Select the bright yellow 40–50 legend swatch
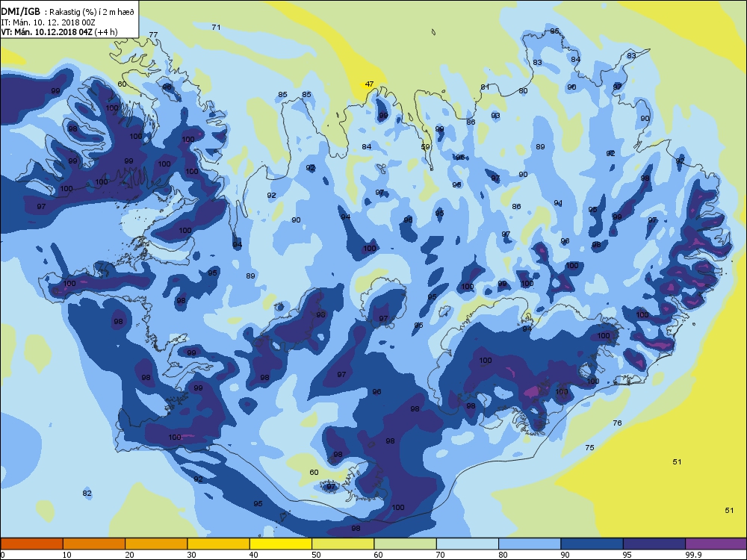The image size is (747, 560). pos(281,544)
